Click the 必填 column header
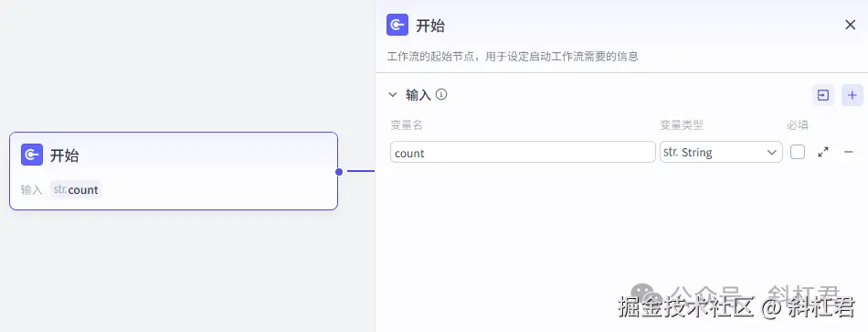This screenshot has width=868, height=332. (x=798, y=125)
